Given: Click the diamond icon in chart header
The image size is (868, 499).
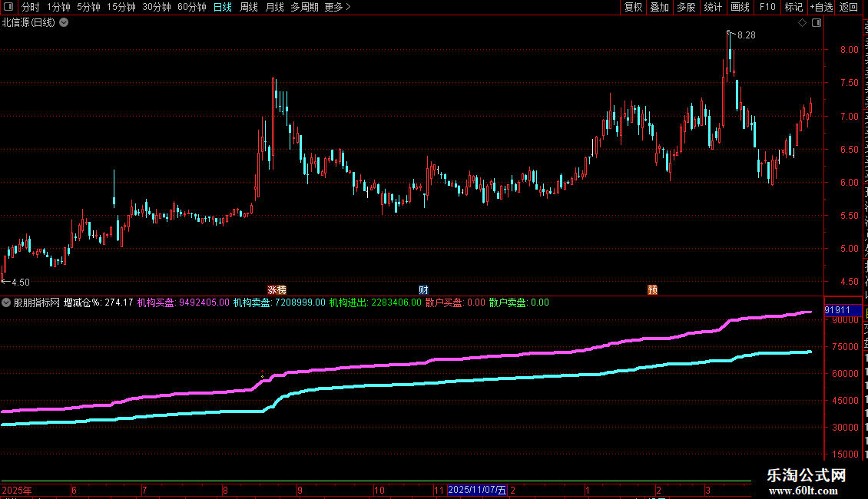Looking at the screenshot, I should click(x=802, y=23).
